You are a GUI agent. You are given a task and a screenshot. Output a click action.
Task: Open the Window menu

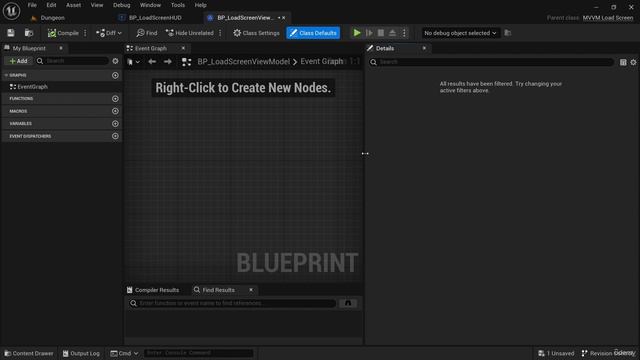(x=150, y=5)
